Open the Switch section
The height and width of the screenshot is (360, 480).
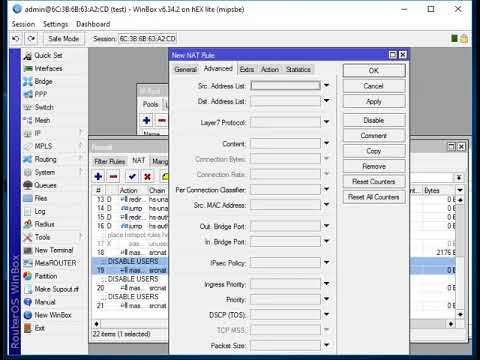pos(44,107)
